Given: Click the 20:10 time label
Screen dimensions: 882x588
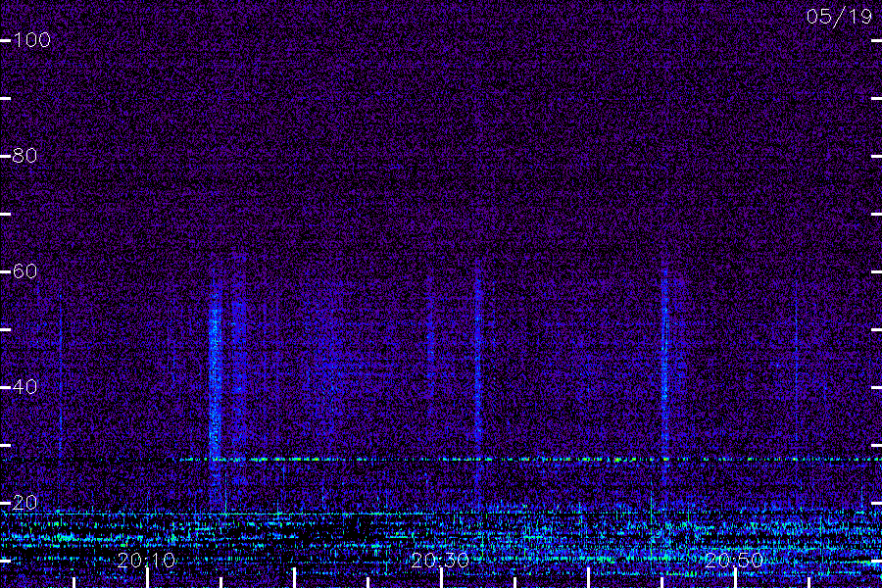Looking at the screenshot, I should [146, 561].
